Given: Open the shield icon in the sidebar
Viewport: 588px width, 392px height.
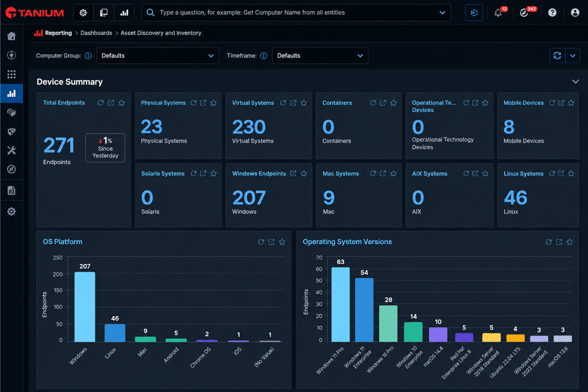Looking at the screenshot, I should click(12, 131).
